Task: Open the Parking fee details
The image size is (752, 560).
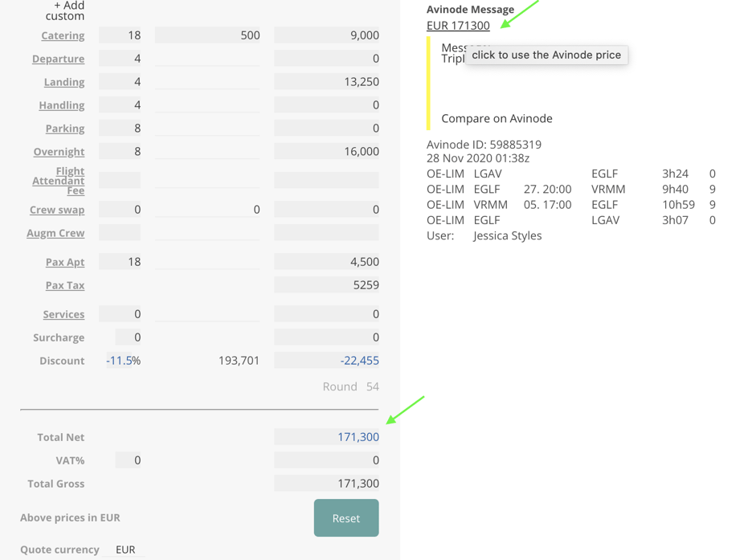Action: point(64,129)
